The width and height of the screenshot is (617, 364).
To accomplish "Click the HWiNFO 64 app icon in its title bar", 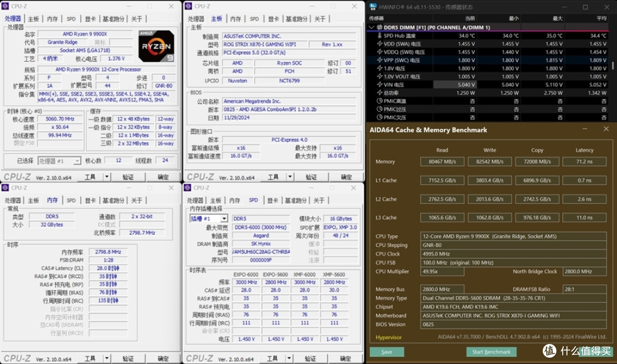I will pyautogui.click(x=373, y=7).
